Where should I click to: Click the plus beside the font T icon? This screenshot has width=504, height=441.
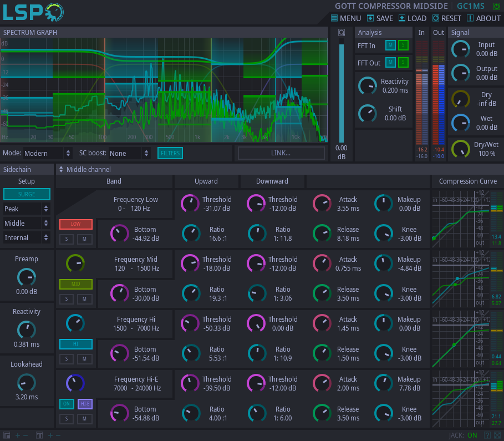[x=50, y=435]
